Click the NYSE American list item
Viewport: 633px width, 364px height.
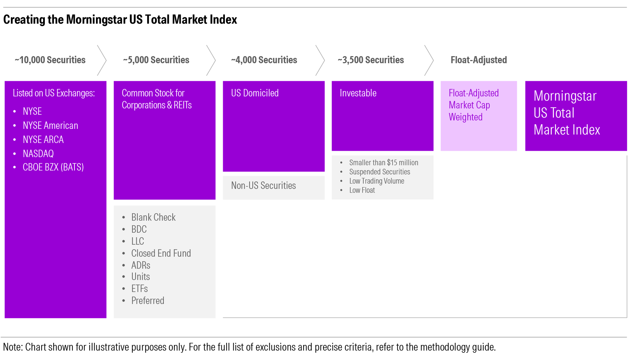coord(50,125)
